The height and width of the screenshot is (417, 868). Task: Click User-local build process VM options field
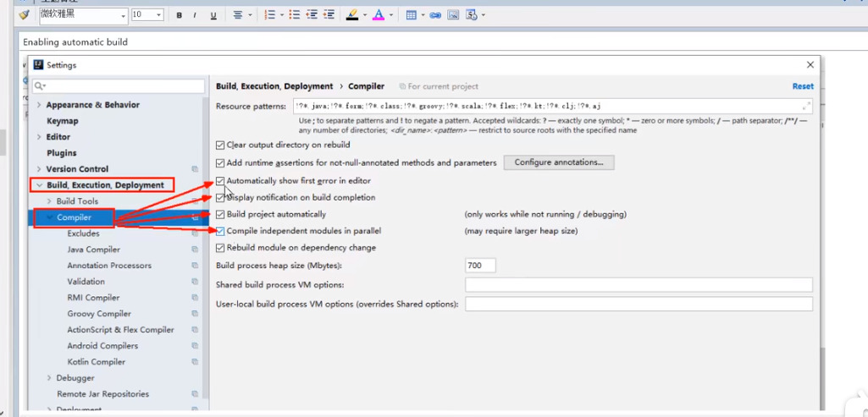(639, 305)
